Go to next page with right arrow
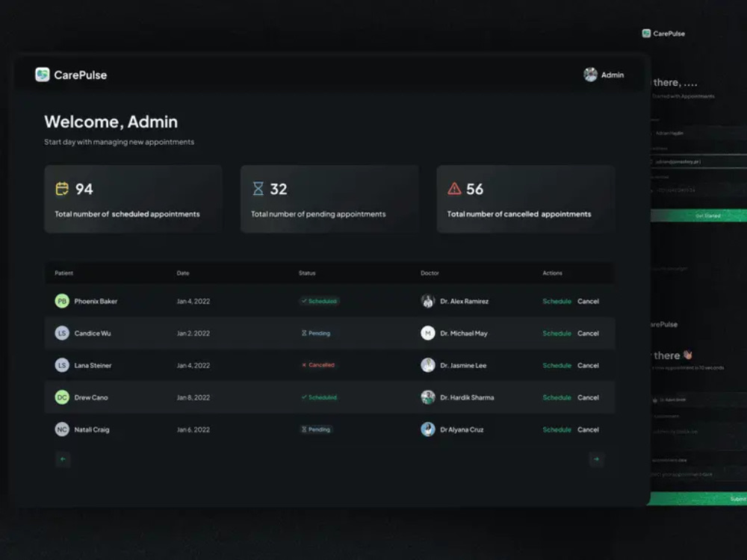 click(596, 459)
